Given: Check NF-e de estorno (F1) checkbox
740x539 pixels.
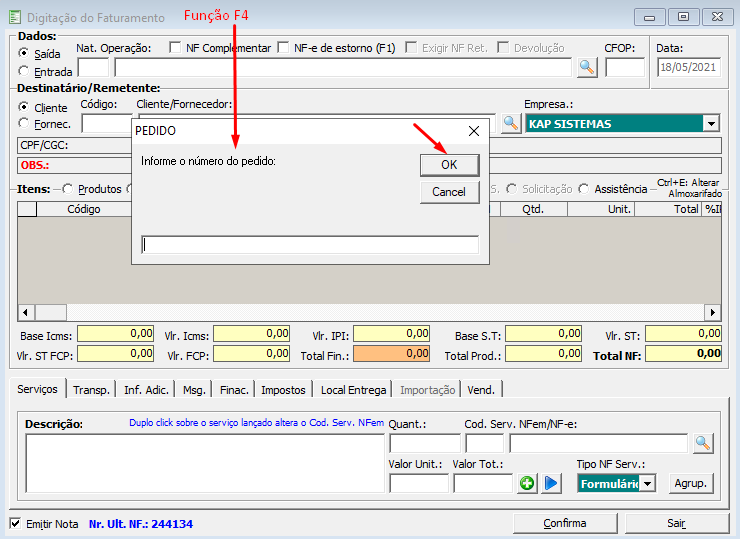Looking at the screenshot, I should [x=283, y=48].
